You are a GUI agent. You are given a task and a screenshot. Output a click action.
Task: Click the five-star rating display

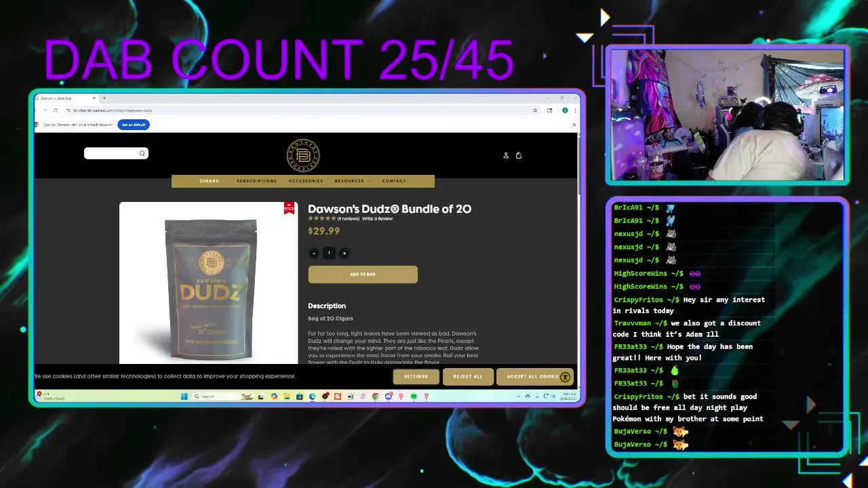(x=322, y=219)
